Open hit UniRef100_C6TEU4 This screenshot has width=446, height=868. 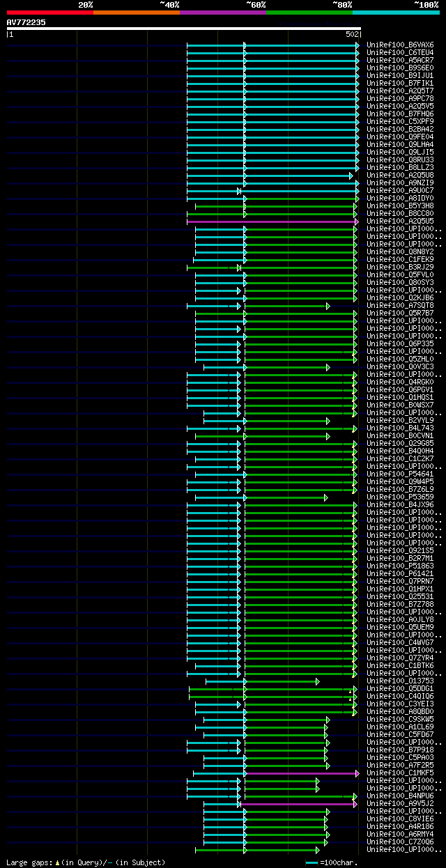(400, 52)
